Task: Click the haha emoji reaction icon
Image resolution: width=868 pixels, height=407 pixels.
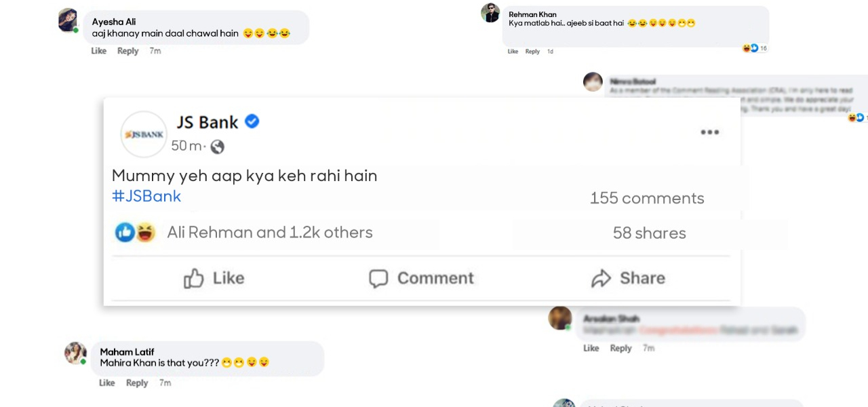Action: (x=145, y=233)
